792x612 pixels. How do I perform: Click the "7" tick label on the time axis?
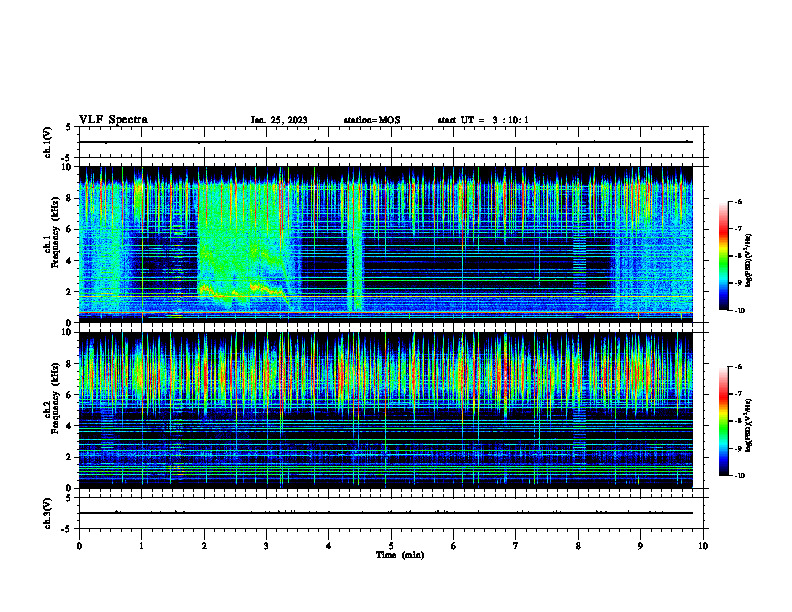516,546
